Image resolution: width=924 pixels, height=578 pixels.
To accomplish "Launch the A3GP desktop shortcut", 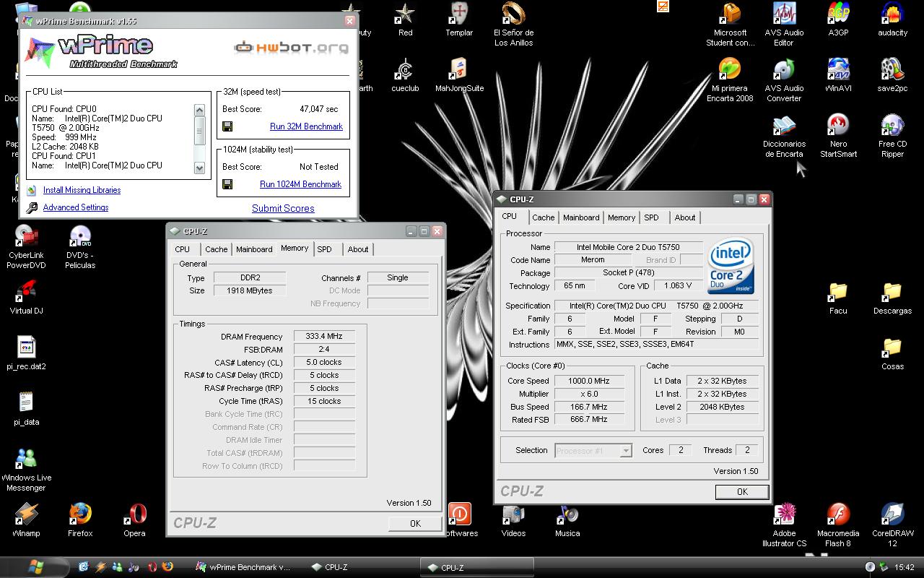I will coord(838,20).
